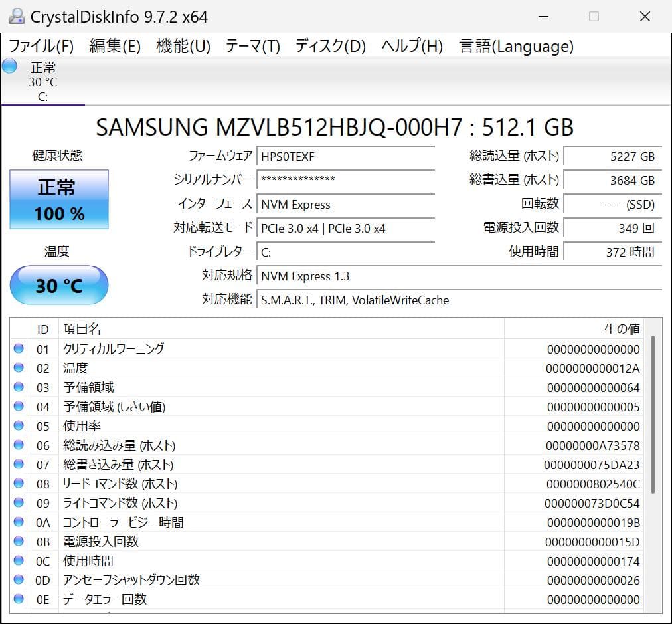672x624 pixels.
Task: Click raw value 000000073D0C54
Action: click(x=592, y=503)
